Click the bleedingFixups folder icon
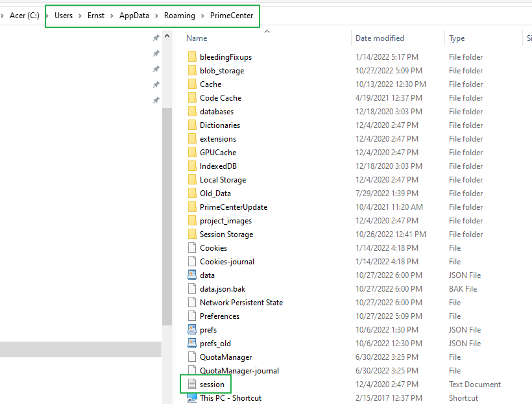 click(191, 57)
